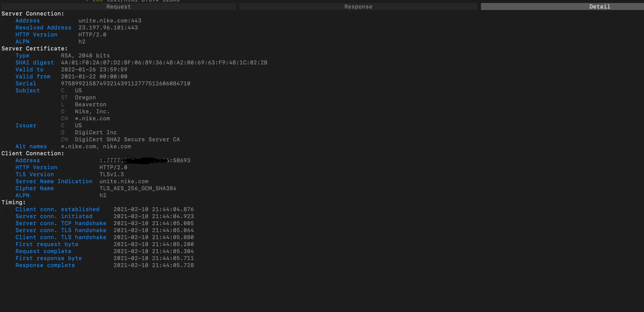Click the Client conn. established timestamp
This screenshot has width=644, height=312.
[153, 209]
